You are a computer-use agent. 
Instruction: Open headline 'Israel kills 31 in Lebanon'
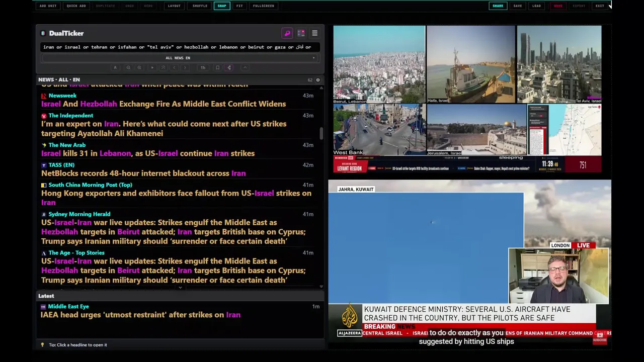[148, 153]
